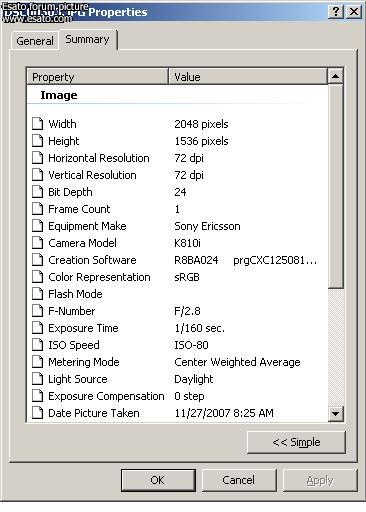
Task: Click the question mark help button
Action: (x=336, y=12)
